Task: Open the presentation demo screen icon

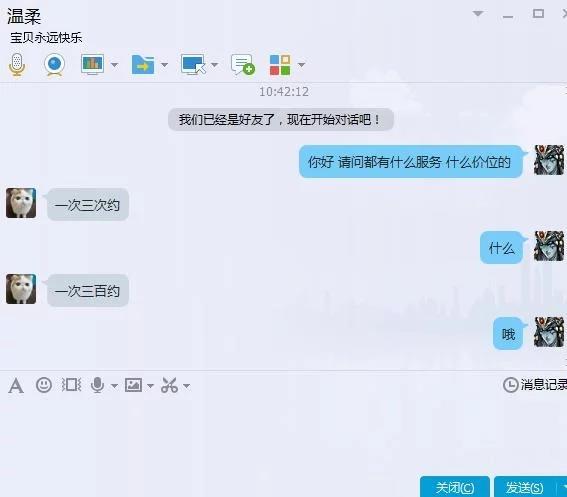Action: [x=93, y=64]
